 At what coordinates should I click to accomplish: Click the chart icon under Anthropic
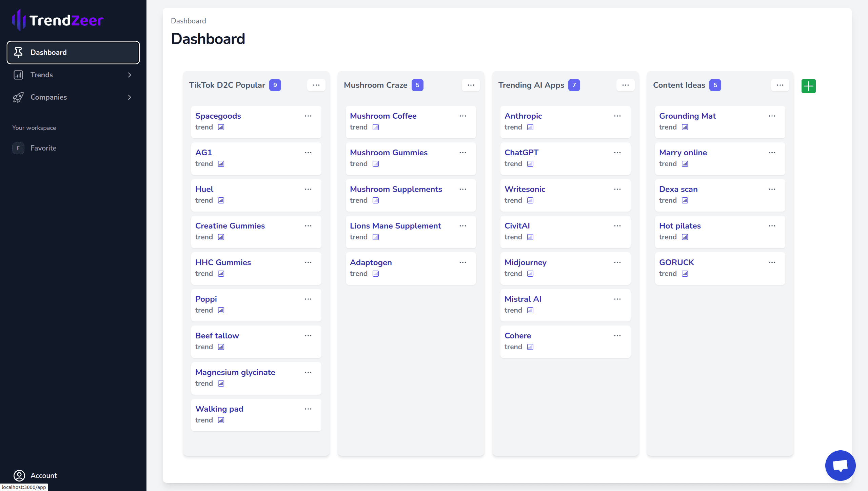530,127
